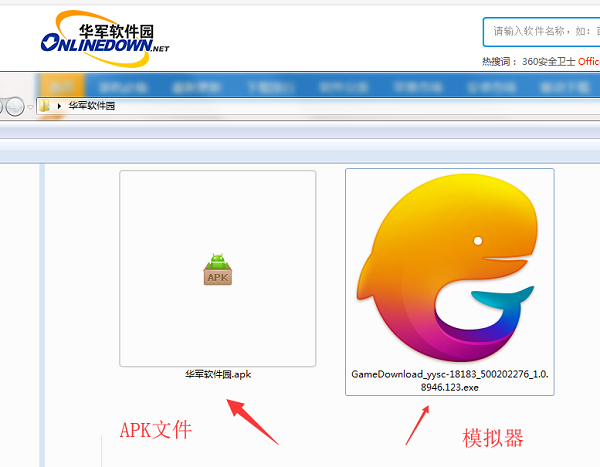Click the 华军软件园 breadcrumb path
This screenshot has height=467, width=600.
pyautogui.click(x=91, y=106)
